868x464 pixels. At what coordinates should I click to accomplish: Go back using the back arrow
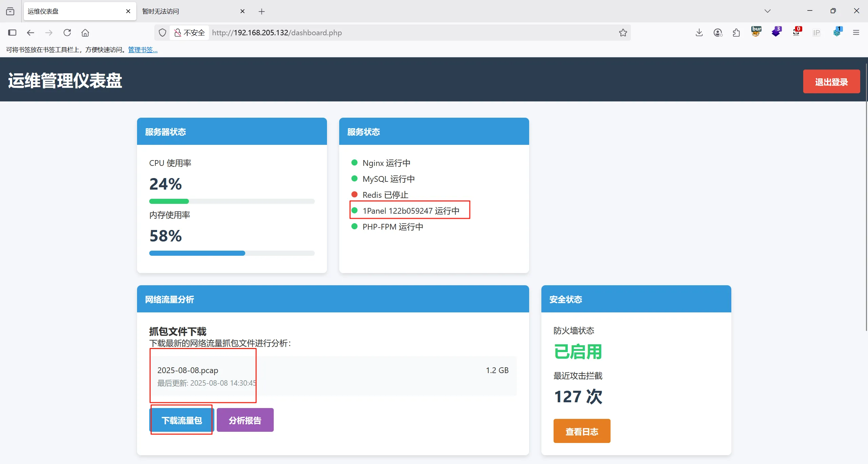pos(31,33)
